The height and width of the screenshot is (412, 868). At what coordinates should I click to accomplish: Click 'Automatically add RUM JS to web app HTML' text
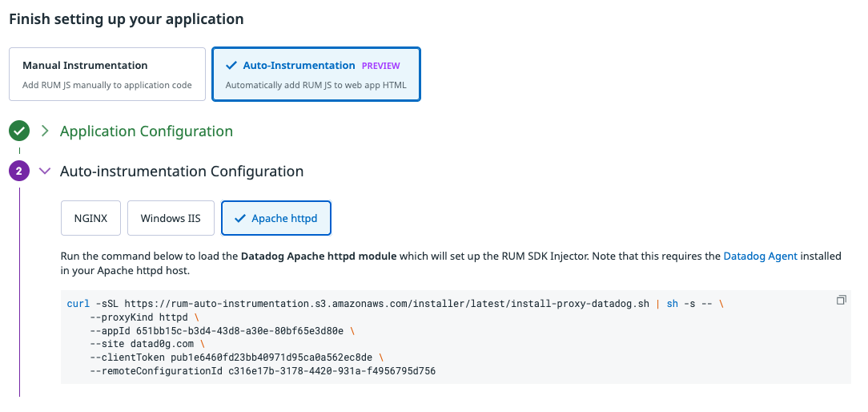[x=316, y=86]
